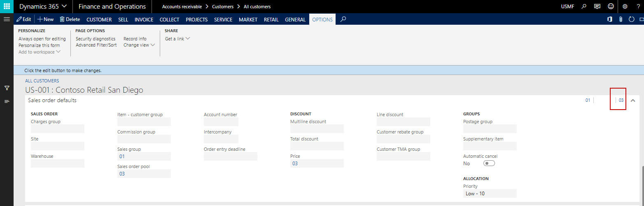
Task: Open the messages icon in header
Action: tap(597, 7)
